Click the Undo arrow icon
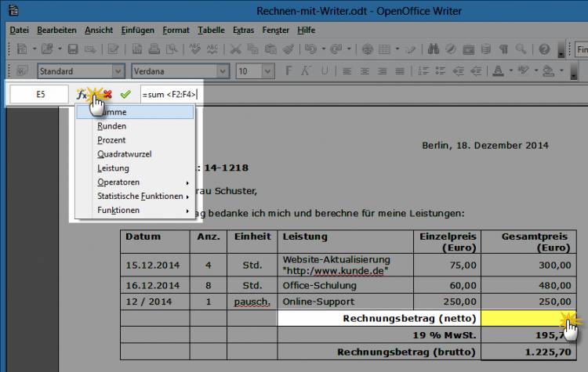The image size is (588, 372). click(310, 49)
